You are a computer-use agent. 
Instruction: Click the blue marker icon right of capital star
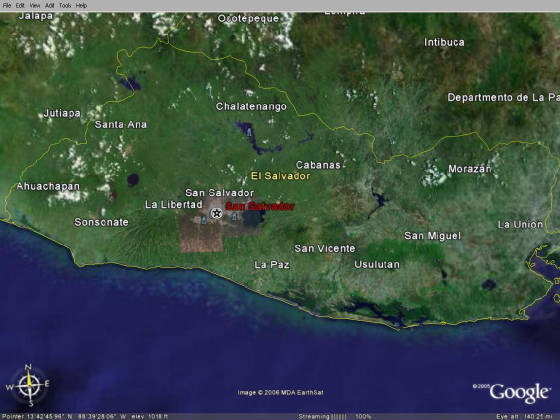tap(234, 216)
